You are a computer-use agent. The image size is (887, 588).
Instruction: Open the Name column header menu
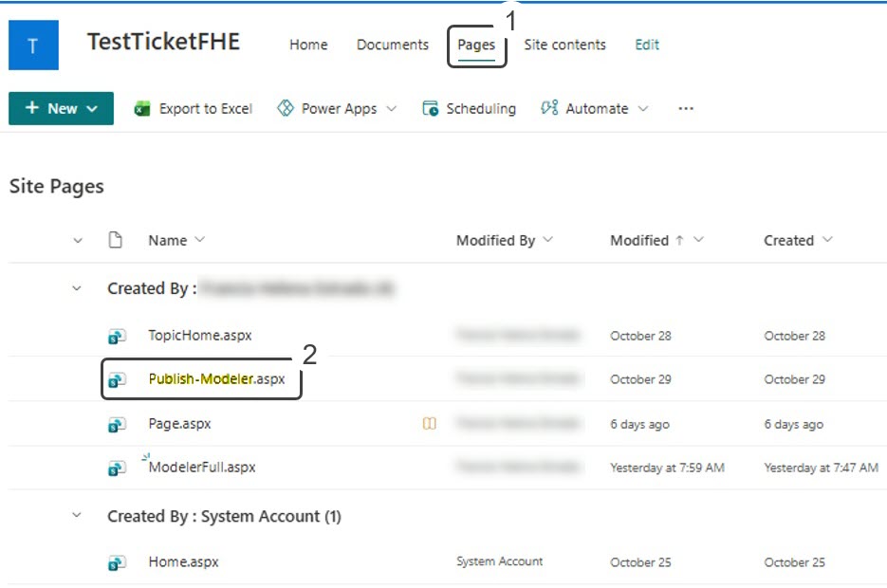click(x=176, y=240)
